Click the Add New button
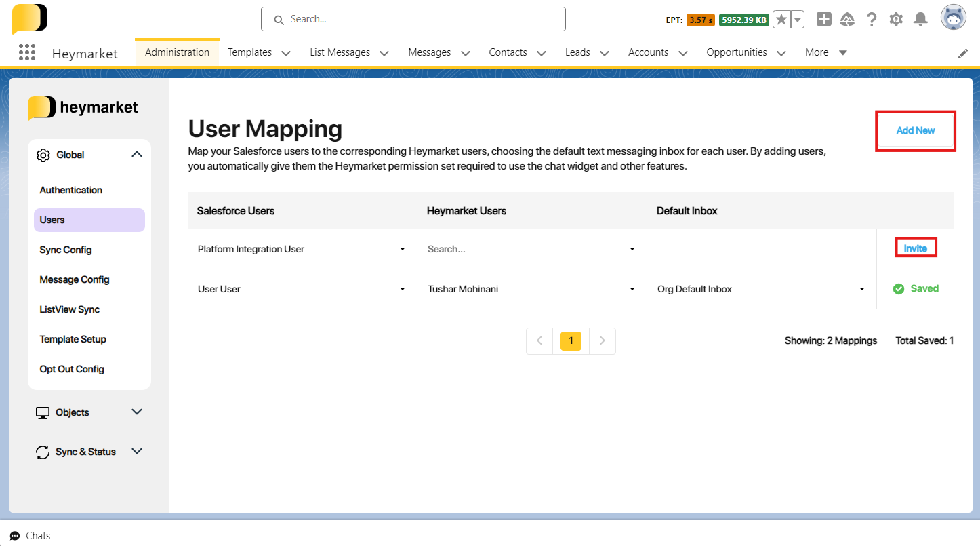The image size is (980, 546). pos(916,131)
